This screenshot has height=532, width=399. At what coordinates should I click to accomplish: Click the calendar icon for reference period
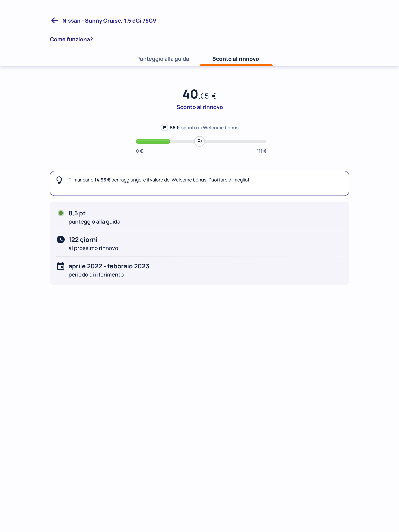61,266
